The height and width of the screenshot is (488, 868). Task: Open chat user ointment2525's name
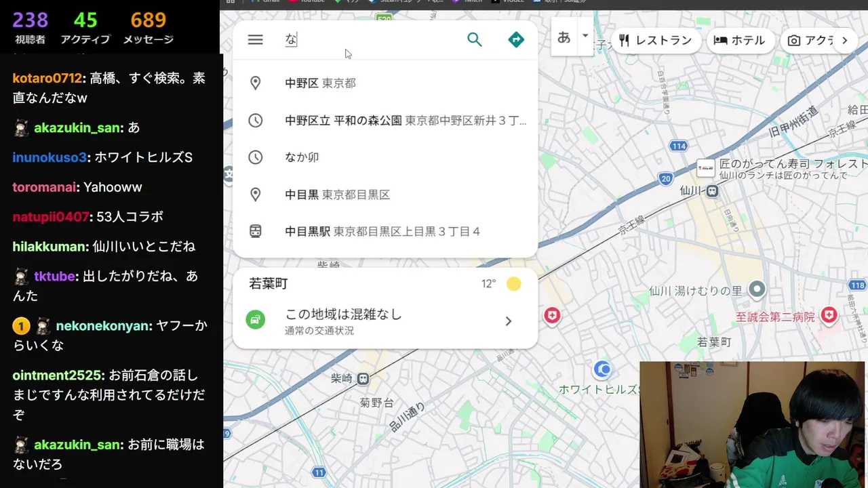(58, 375)
